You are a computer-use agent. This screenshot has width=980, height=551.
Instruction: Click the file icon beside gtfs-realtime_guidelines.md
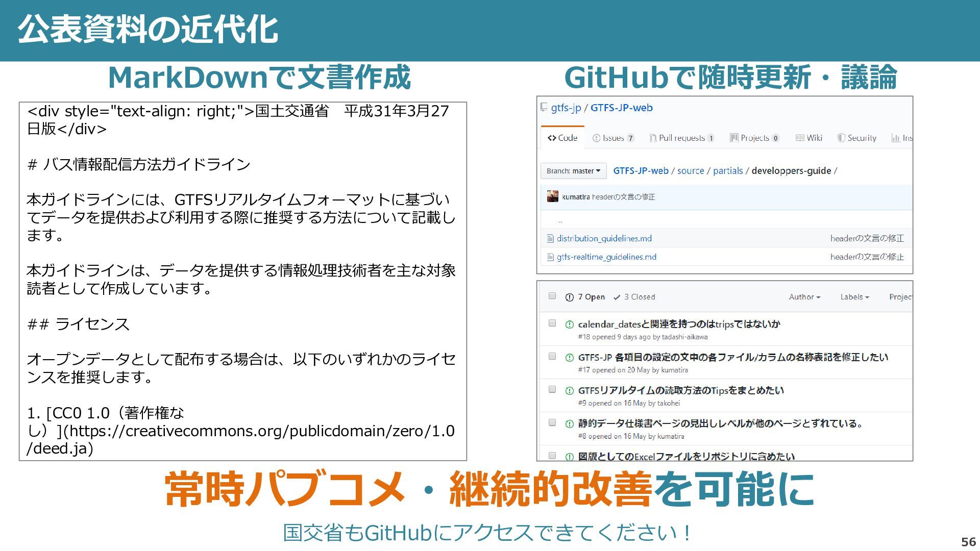click(x=550, y=257)
